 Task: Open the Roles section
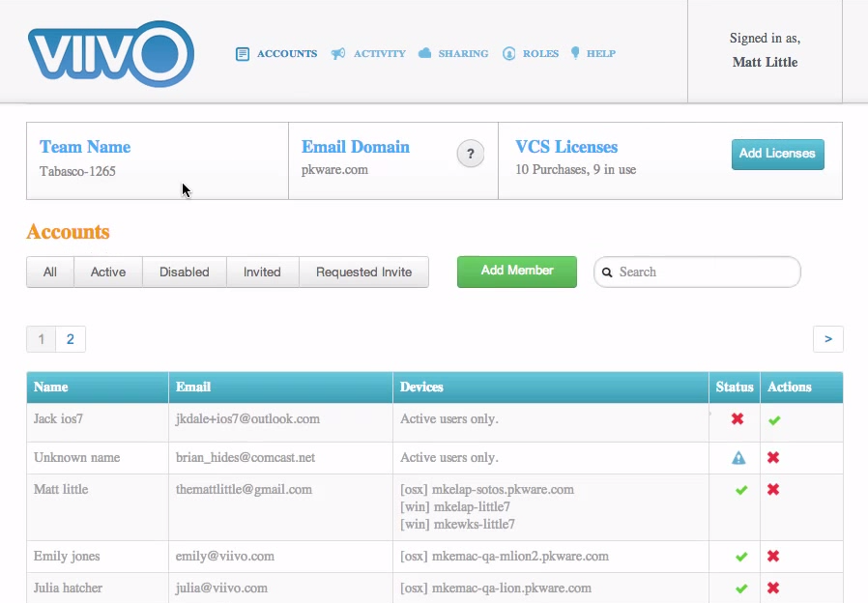(x=532, y=54)
